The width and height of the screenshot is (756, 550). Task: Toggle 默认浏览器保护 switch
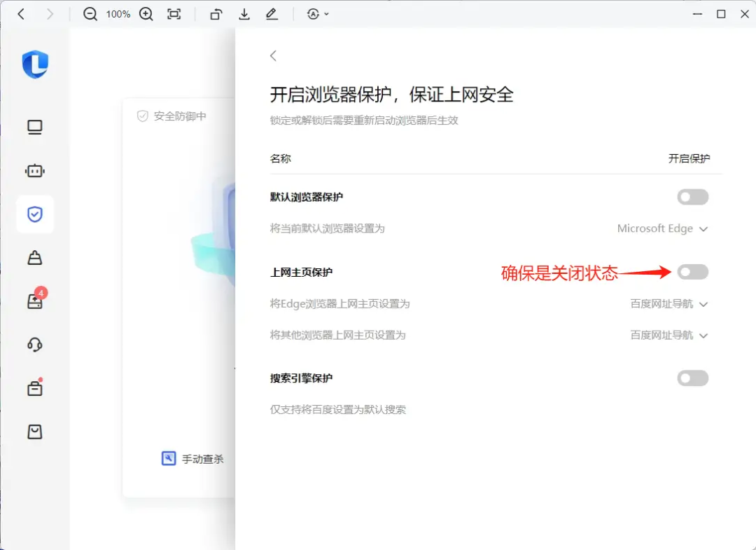(693, 197)
